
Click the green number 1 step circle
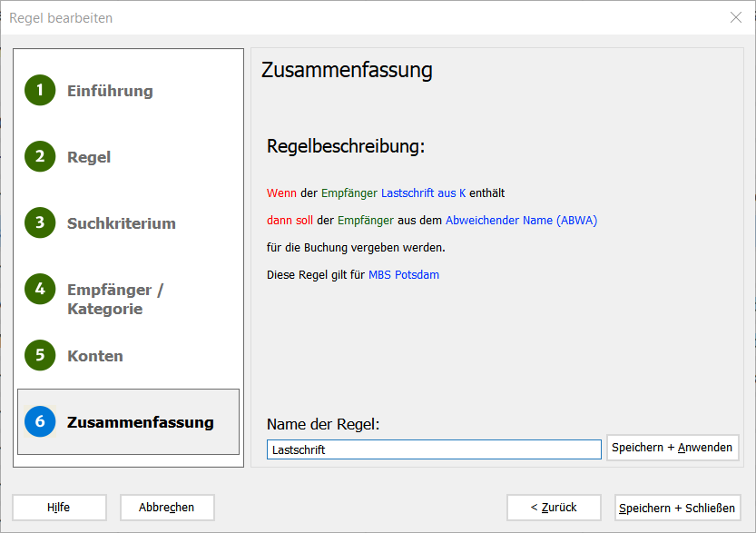pos(40,90)
